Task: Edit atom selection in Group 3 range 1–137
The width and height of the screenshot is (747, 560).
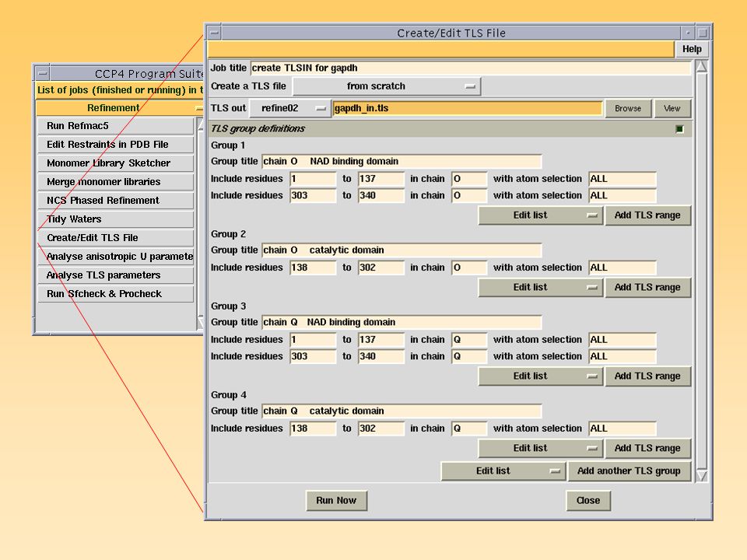Action: tap(622, 340)
